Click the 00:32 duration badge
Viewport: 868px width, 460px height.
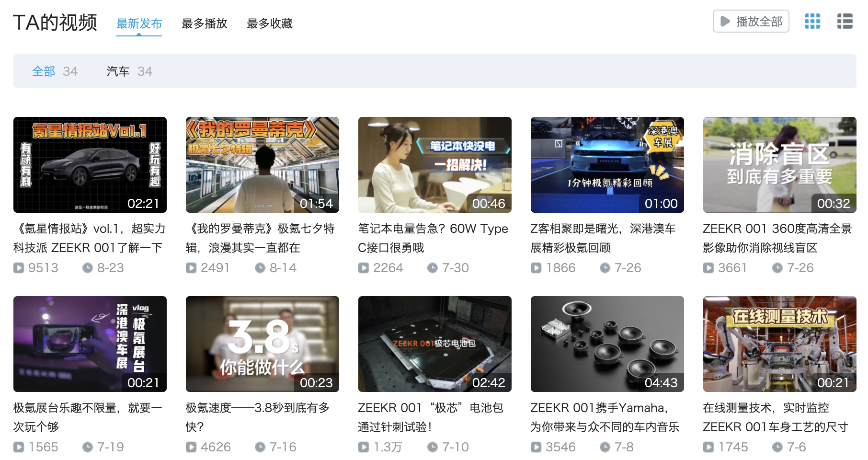834,204
